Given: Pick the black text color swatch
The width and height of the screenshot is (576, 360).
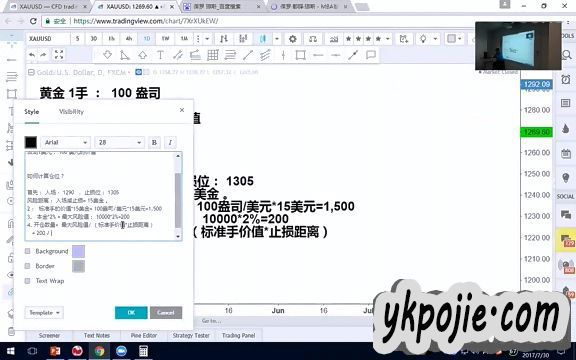Looking at the screenshot, I should (x=31, y=142).
